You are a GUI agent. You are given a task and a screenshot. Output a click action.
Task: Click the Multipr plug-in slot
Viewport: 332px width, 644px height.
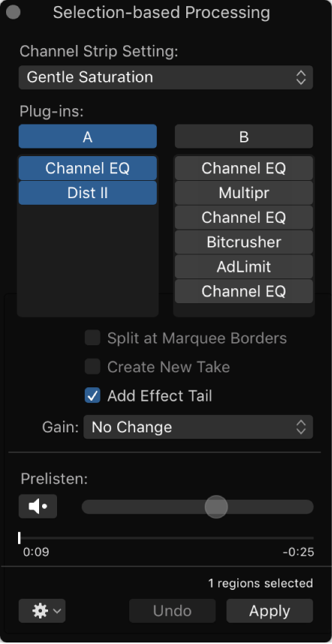pyautogui.click(x=243, y=193)
